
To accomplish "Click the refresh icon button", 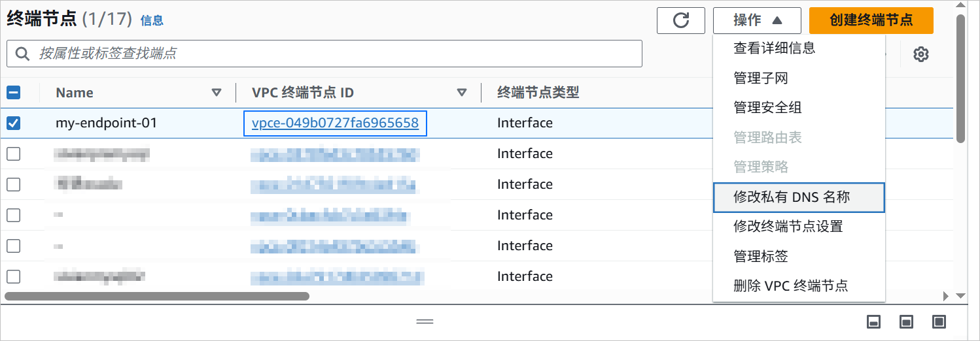I will pyautogui.click(x=681, y=20).
